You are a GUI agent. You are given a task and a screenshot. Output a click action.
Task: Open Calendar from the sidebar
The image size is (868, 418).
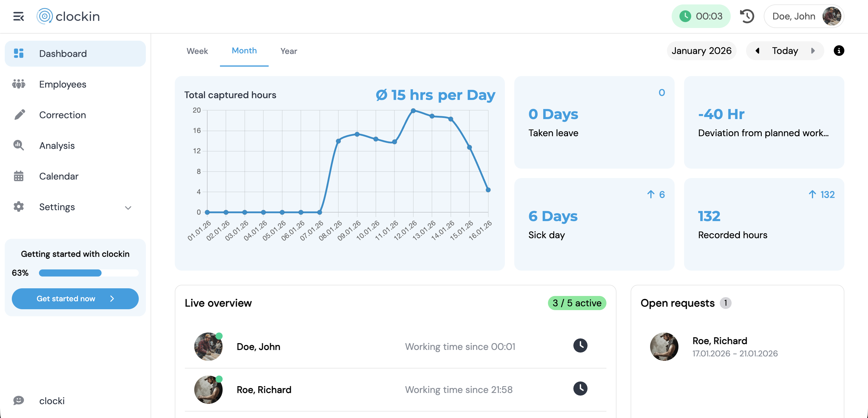(59, 176)
